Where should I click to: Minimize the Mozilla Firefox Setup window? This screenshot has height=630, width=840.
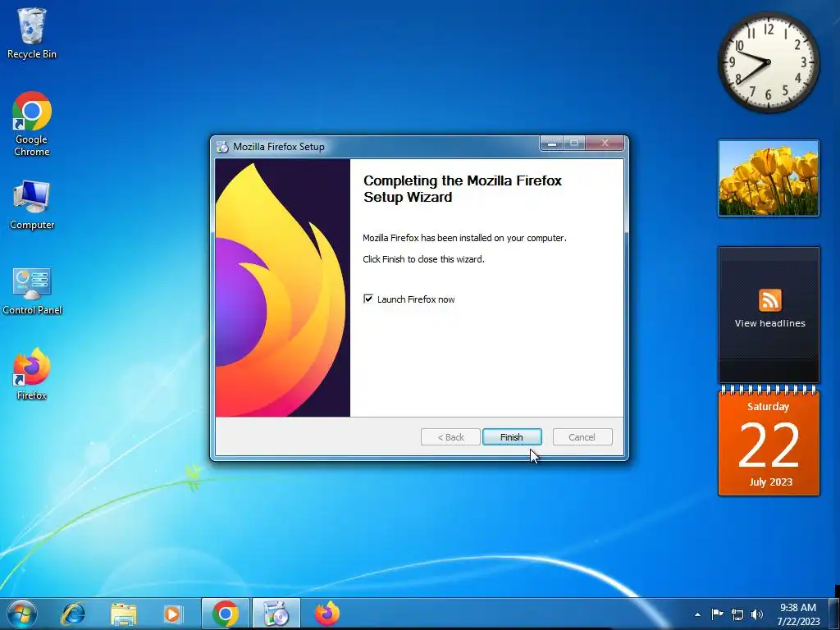coord(552,143)
